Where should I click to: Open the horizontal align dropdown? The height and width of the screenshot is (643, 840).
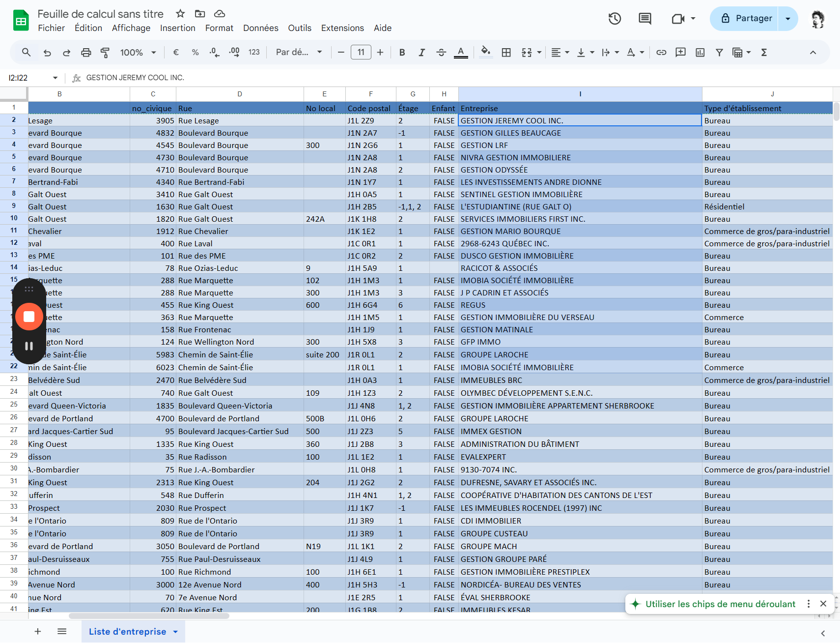[560, 52]
